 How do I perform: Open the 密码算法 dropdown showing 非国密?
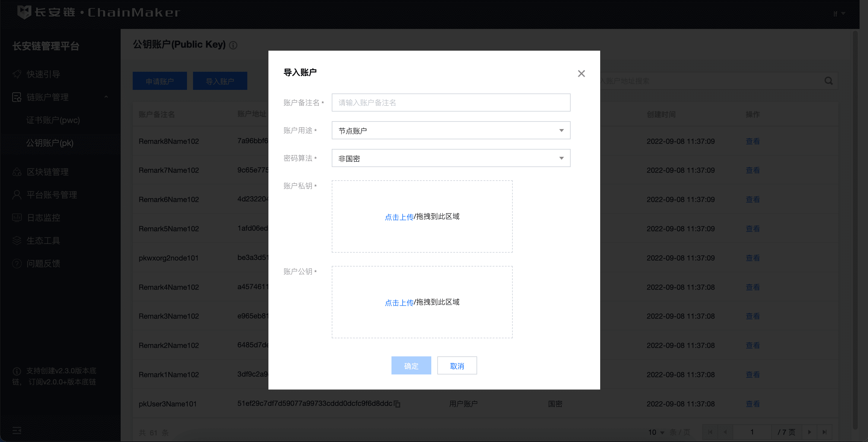(451, 158)
